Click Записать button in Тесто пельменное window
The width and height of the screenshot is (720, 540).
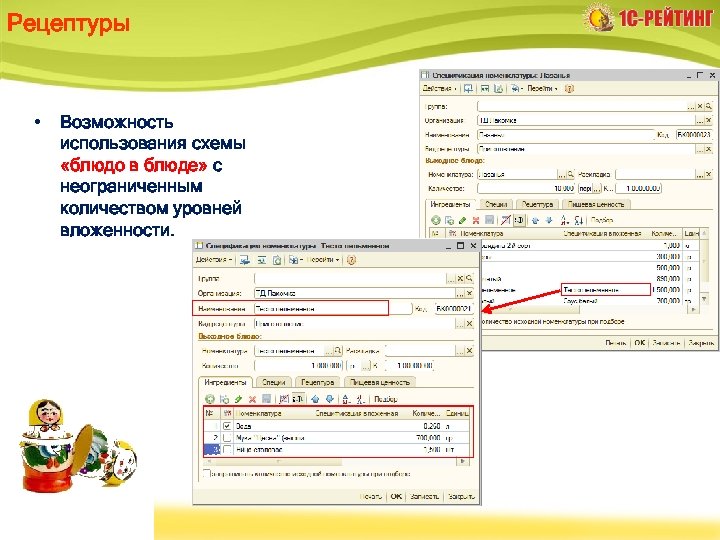[425, 496]
